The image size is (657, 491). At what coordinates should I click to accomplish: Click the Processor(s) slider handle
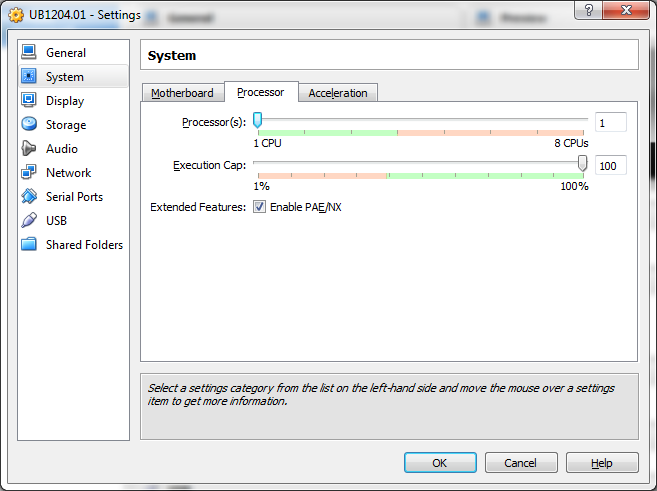pos(258,121)
